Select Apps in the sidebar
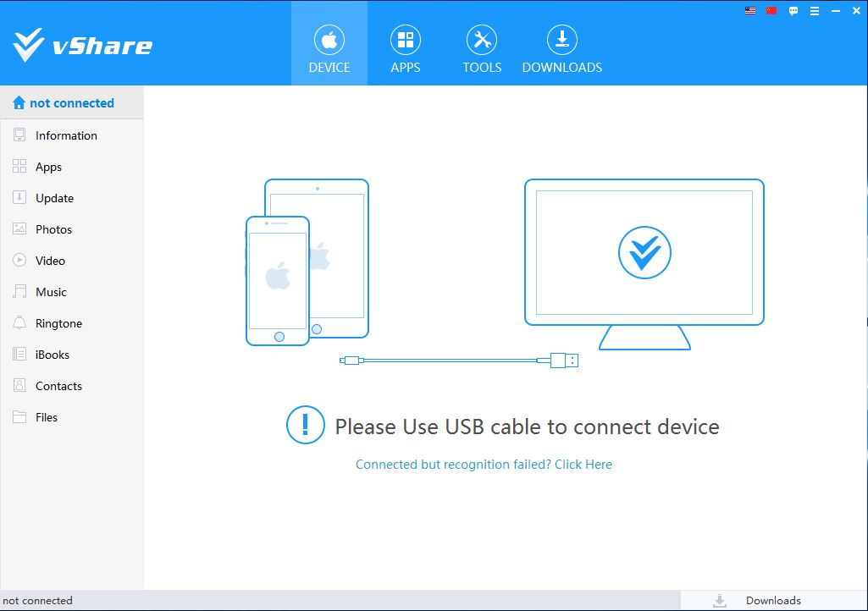The width and height of the screenshot is (868, 611). pyautogui.click(x=72, y=167)
